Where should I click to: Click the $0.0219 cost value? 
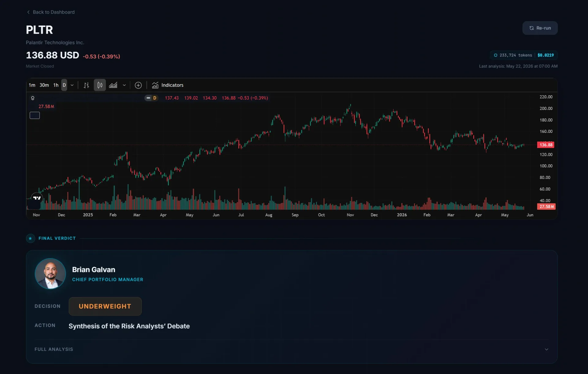point(546,55)
